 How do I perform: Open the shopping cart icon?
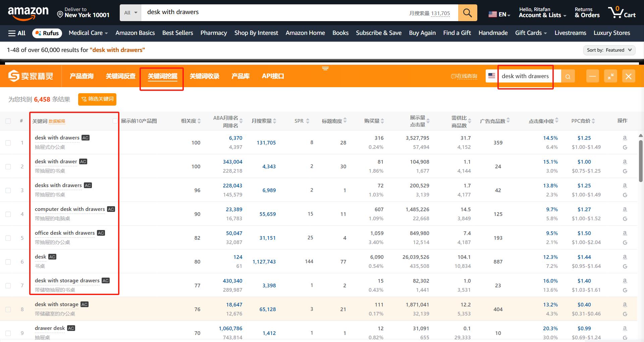coord(622,12)
